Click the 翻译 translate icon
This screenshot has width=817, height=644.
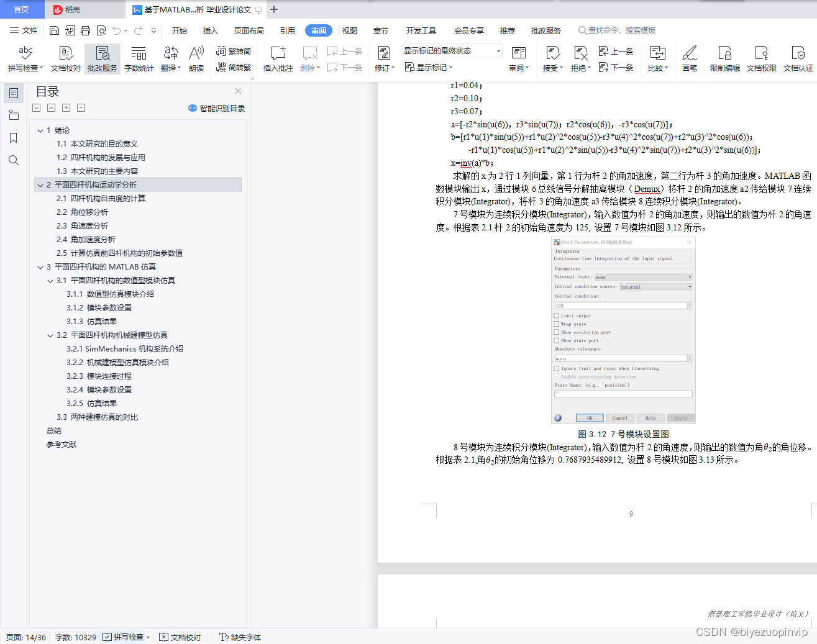[171, 59]
